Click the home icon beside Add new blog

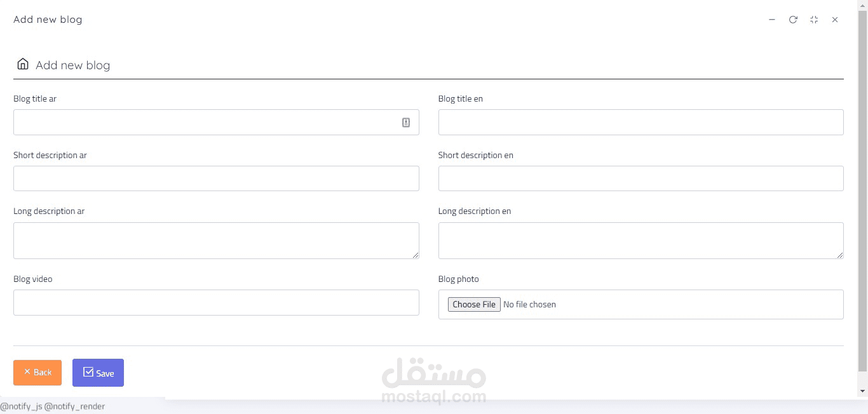pyautogui.click(x=23, y=64)
